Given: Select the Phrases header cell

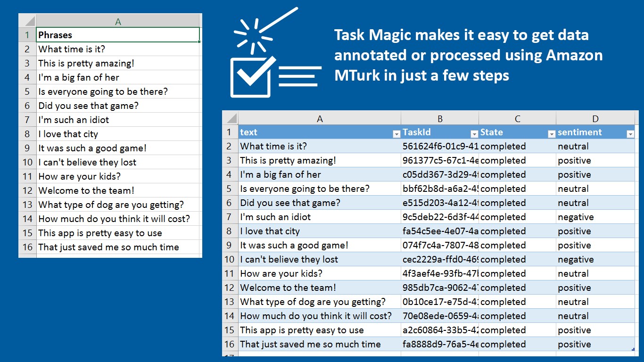Looking at the screenshot, I should point(118,35).
